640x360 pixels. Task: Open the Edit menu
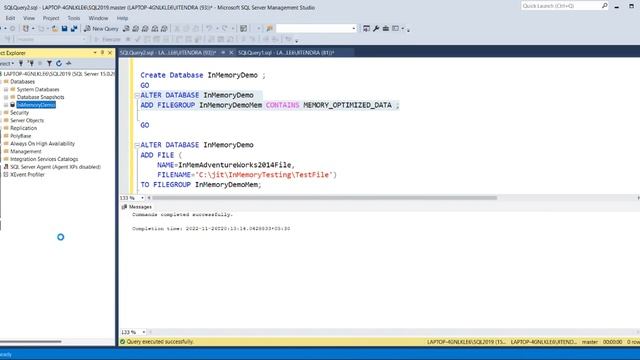click(x=10, y=18)
